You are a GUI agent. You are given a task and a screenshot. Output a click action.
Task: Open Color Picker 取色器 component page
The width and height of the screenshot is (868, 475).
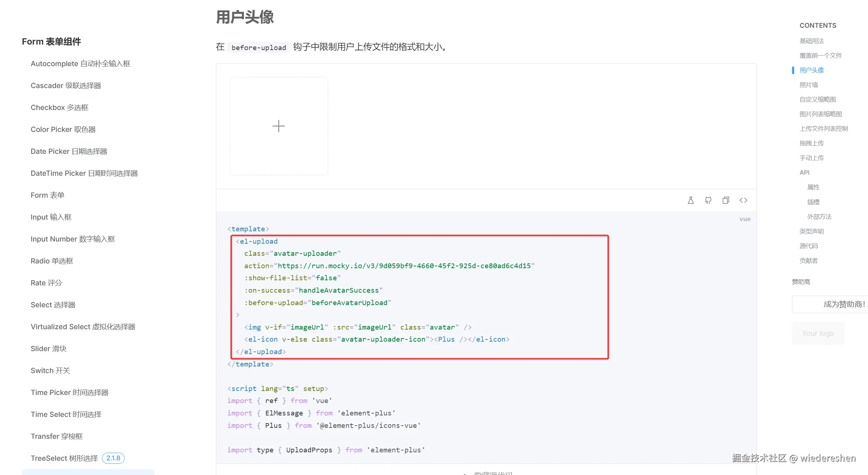coord(62,129)
